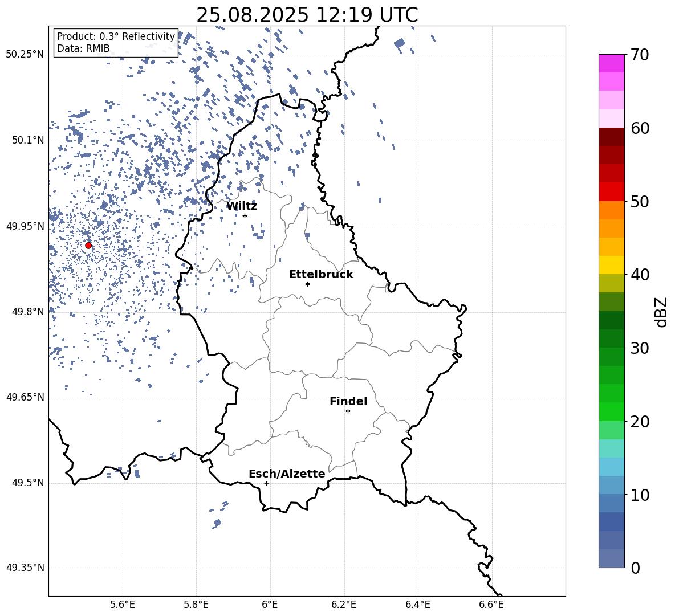675x616 pixels.
Task: Click the 'dBZ' colorbar label
Action: coord(661,312)
